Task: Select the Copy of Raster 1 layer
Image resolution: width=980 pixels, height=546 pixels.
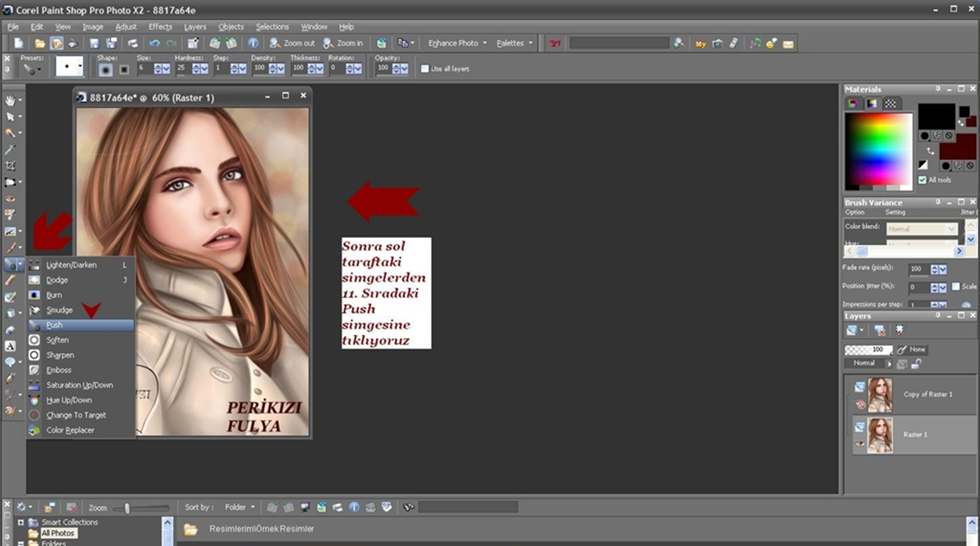Action: coord(927,394)
